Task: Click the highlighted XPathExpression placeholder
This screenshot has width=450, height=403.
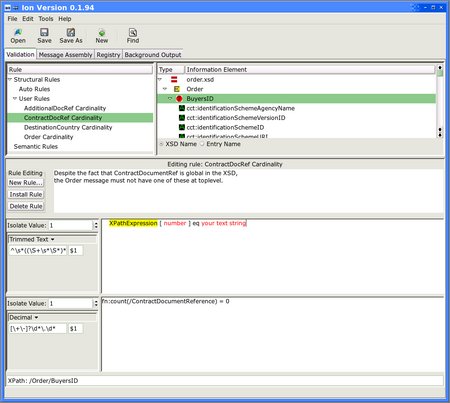Action: click(133, 223)
